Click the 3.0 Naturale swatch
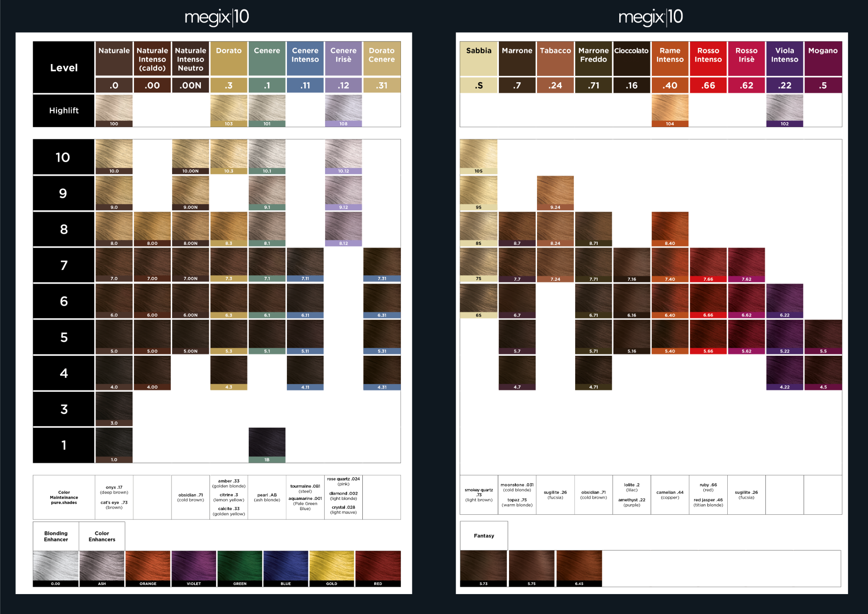 pyautogui.click(x=114, y=409)
